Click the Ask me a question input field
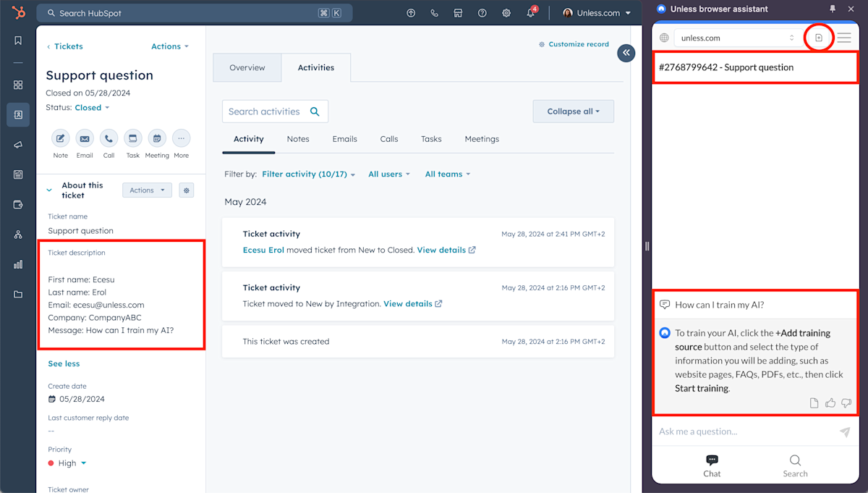 pyautogui.click(x=698, y=431)
